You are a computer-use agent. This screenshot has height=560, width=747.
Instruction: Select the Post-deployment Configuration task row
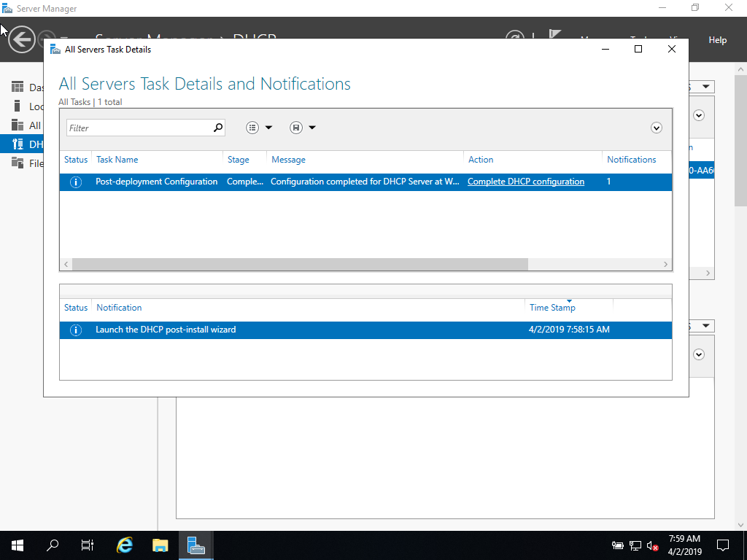click(x=365, y=182)
